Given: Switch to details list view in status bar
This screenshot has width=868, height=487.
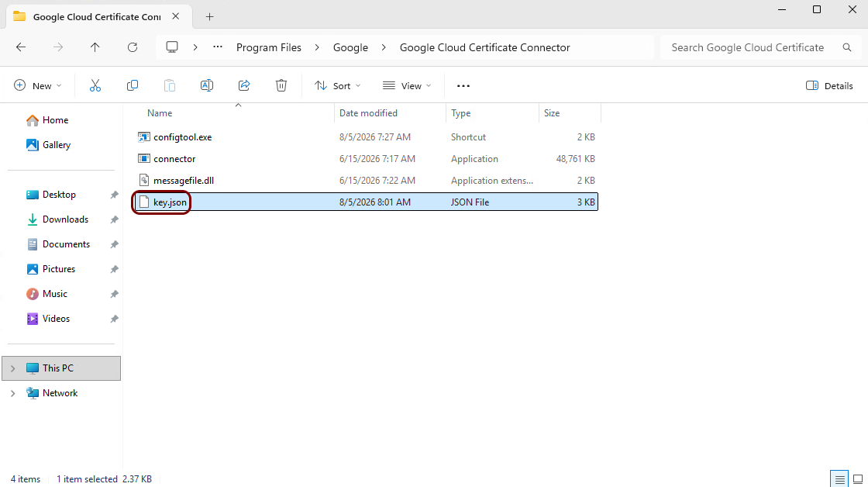Looking at the screenshot, I should pos(840,479).
